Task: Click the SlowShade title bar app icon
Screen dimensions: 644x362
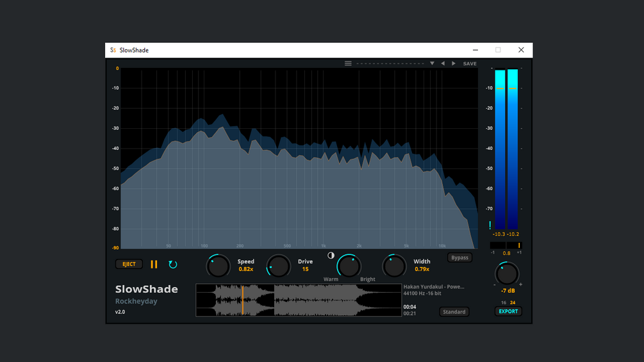Action: [113, 50]
